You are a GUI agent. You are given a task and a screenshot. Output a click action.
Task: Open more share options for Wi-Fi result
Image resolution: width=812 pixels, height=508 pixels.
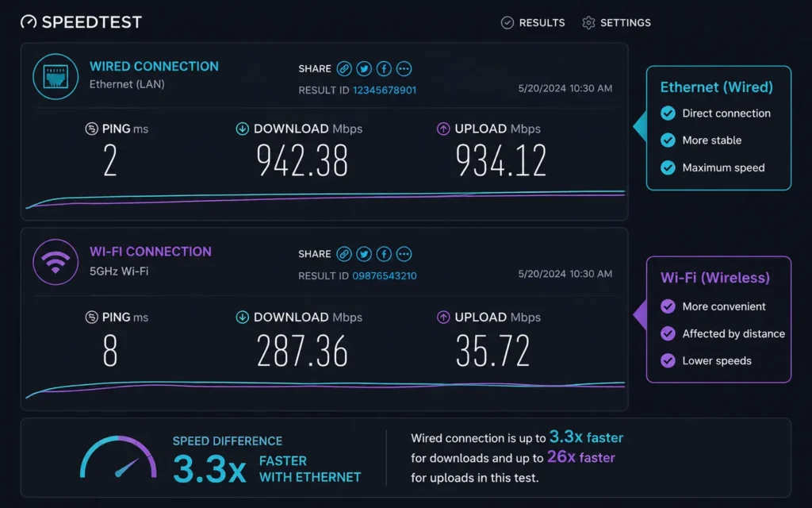point(404,254)
